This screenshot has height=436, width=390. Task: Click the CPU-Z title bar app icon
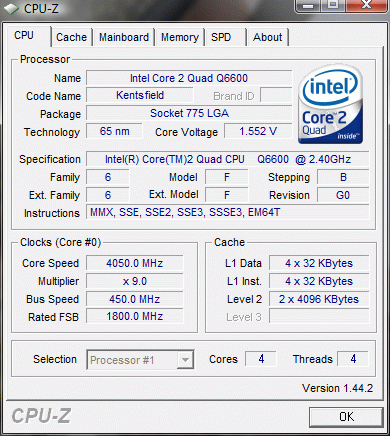point(11,9)
